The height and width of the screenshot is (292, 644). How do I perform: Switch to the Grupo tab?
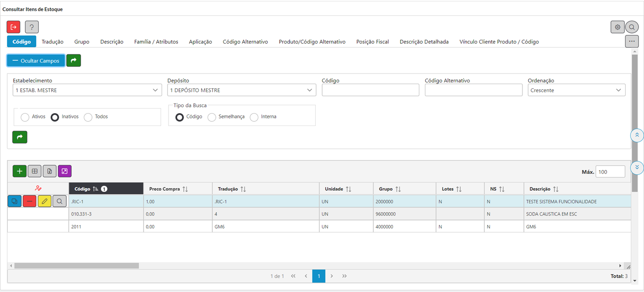(x=82, y=41)
